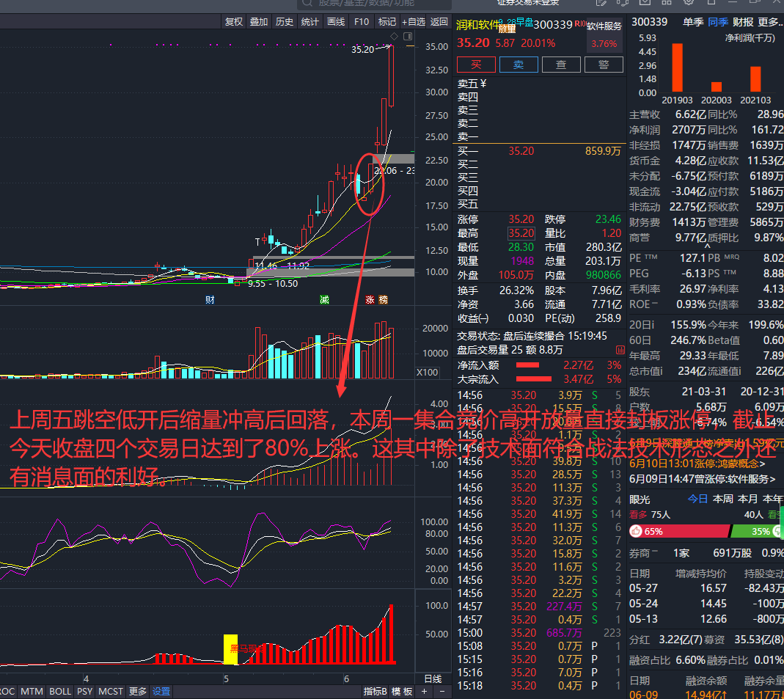784x699 pixels.
Task: Open the 复权 adjustment option
Action: point(233,21)
